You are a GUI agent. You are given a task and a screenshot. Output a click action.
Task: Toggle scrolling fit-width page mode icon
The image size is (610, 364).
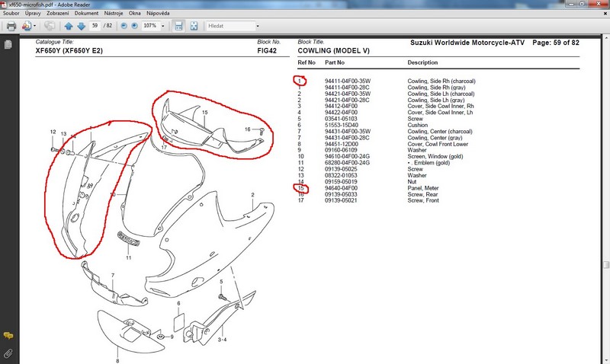pos(178,26)
